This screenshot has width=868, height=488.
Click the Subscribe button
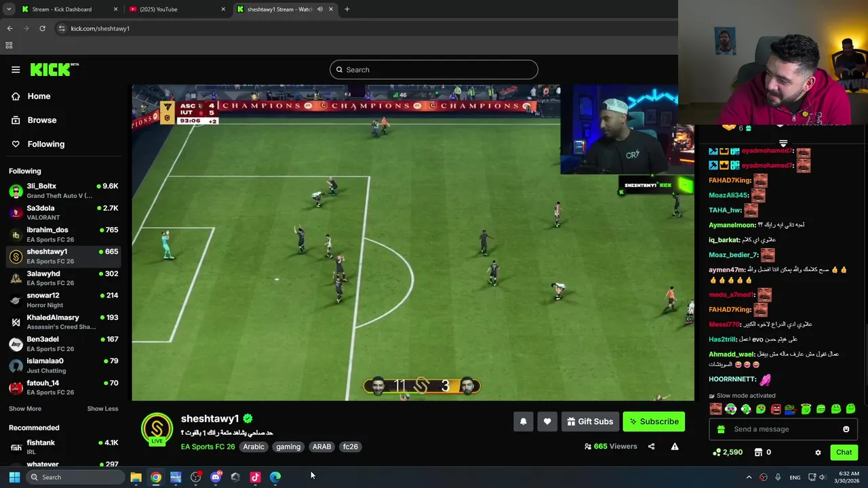[x=654, y=422]
